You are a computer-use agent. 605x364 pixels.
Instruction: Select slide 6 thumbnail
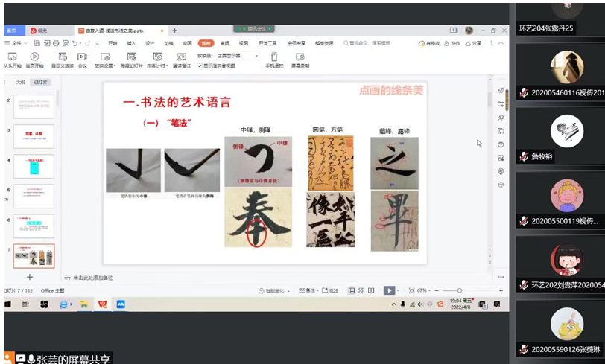point(34,226)
